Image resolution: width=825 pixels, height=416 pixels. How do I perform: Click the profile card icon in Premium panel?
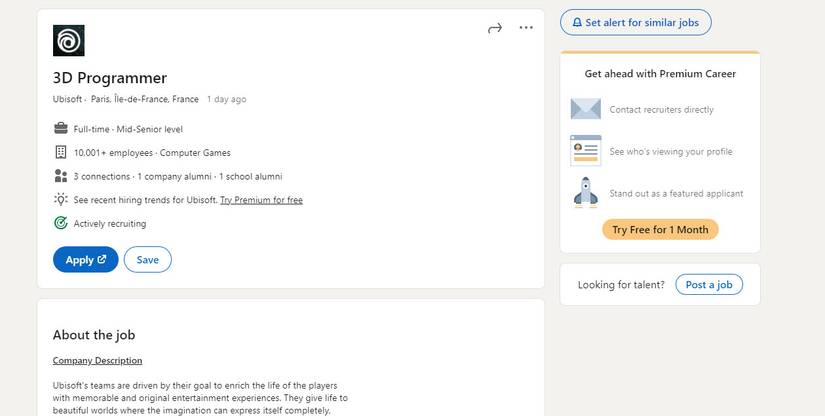(x=586, y=151)
